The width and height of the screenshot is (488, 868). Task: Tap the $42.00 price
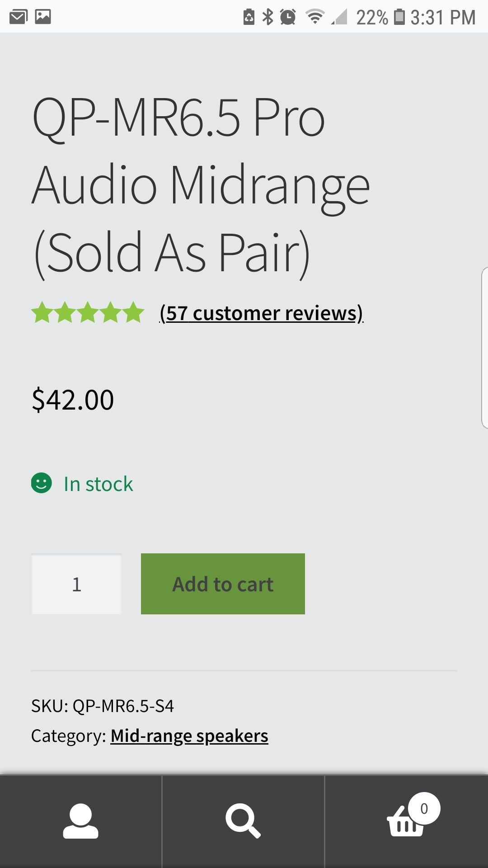(73, 400)
